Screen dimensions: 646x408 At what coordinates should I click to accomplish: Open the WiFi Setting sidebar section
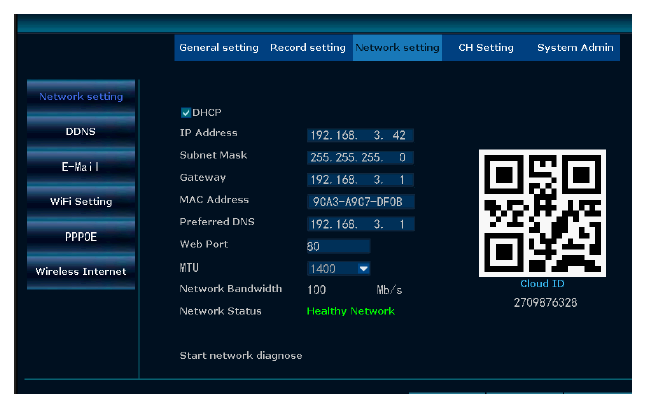click(x=81, y=202)
